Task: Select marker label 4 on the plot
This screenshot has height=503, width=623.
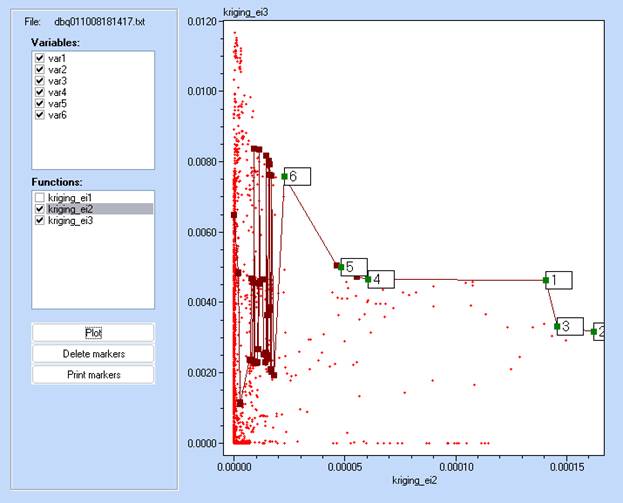Action: [x=382, y=279]
